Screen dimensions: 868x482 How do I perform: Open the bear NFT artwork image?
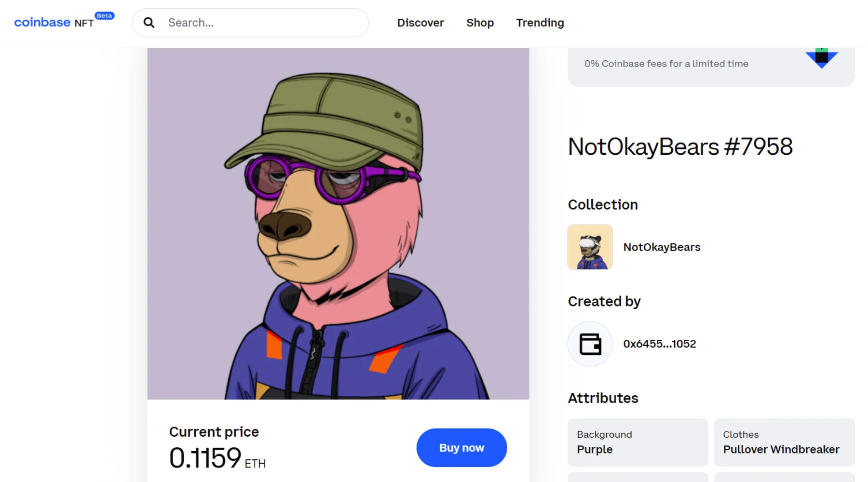point(338,224)
